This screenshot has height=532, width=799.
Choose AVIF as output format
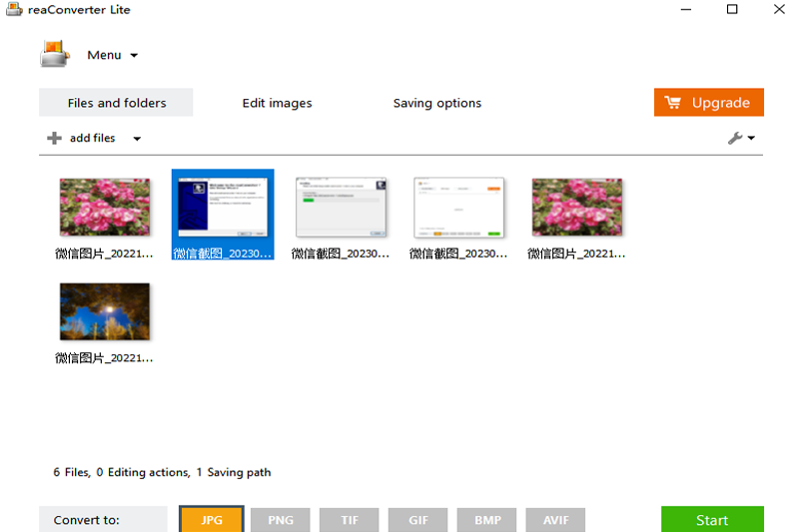(x=555, y=520)
